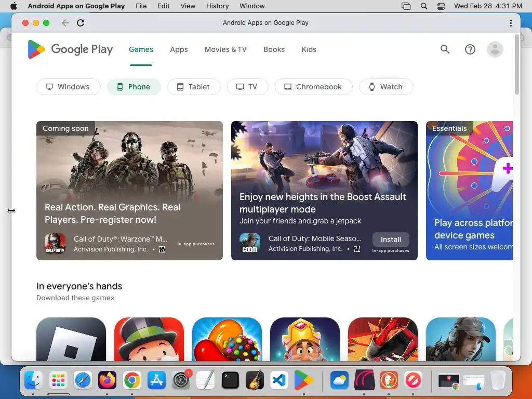Open Terminal from the dock
The height and width of the screenshot is (399, 532).
click(x=230, y=380)
